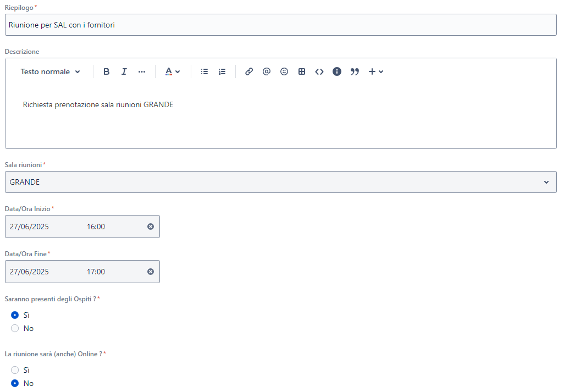Toggle bold formatting in the editor
The image size is (564, 392).
click(106, 71)
